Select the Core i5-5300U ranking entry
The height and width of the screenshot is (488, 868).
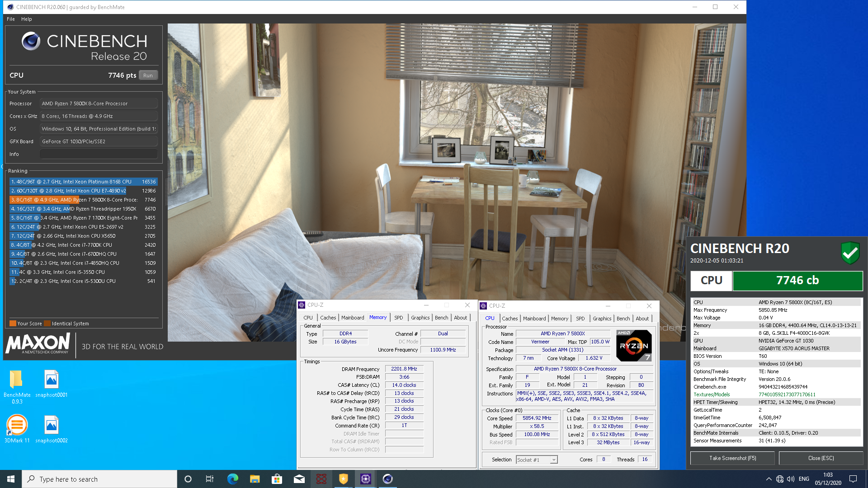[x=84, y=281]
